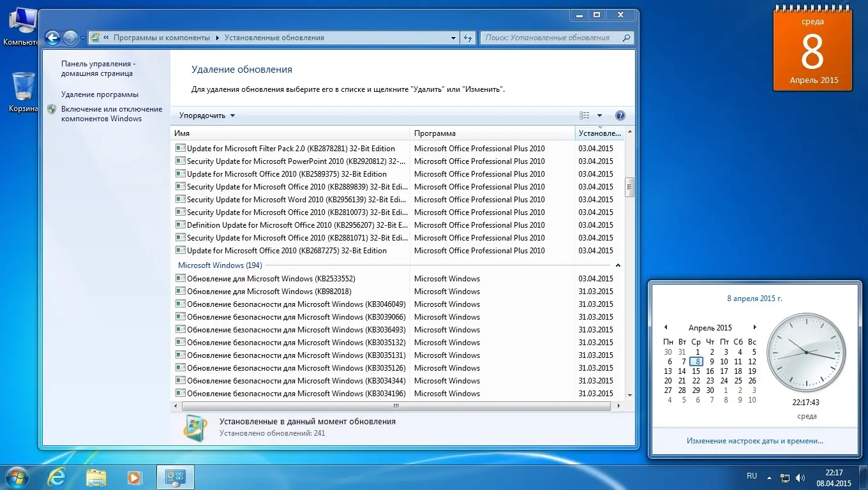Collapse the Microsoft Windows (194) group
Image resolution: width=868 pixels, height=490 pixels.
point(618,264)
